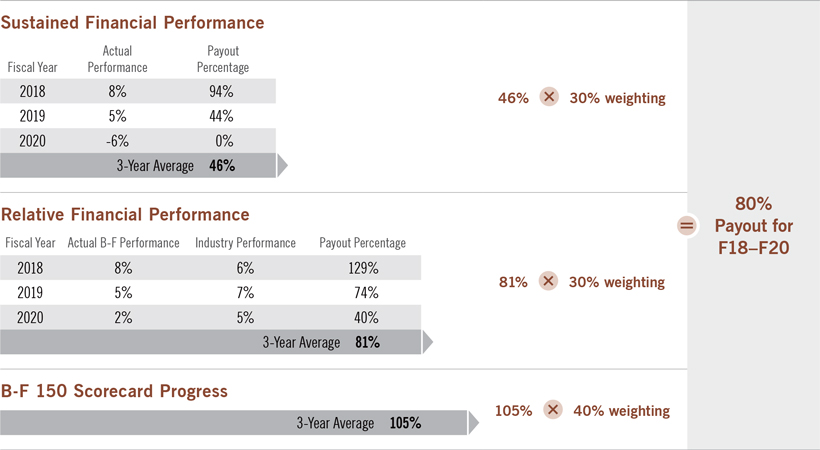Click the 80% Payout for F18–F20 text
This screenshot has height=450, width=820.
[753, 227]
